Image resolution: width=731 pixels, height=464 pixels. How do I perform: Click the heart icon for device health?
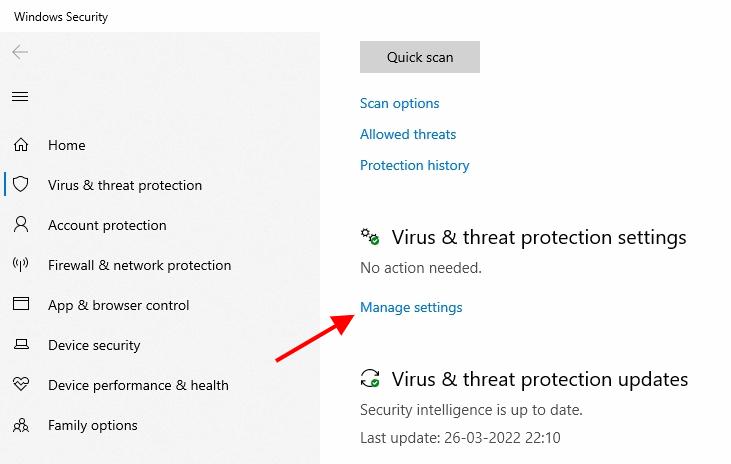(x=21, y=384)
